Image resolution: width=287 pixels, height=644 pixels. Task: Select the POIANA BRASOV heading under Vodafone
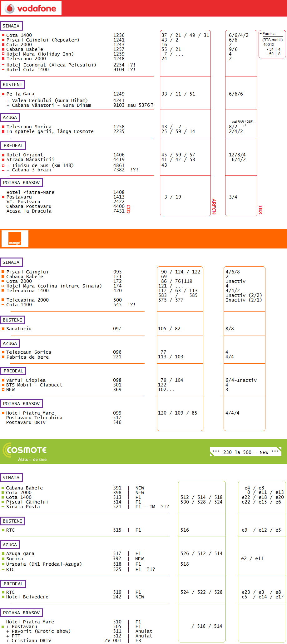click(22, 183)
